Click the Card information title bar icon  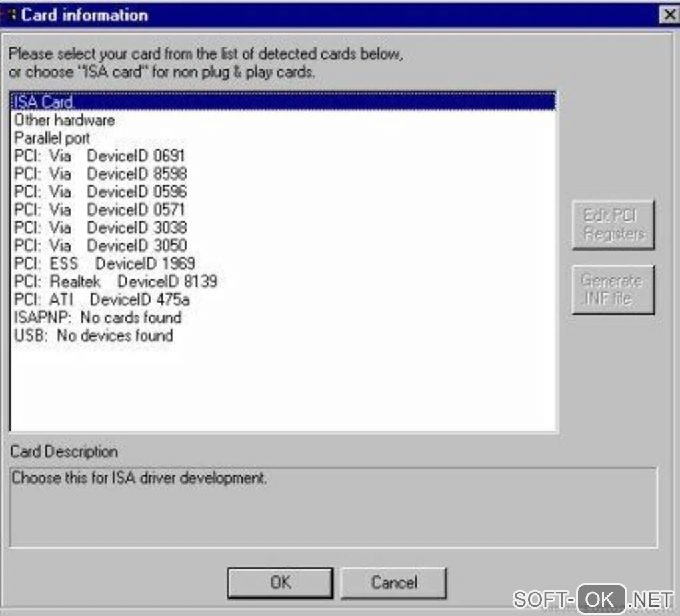12,15
